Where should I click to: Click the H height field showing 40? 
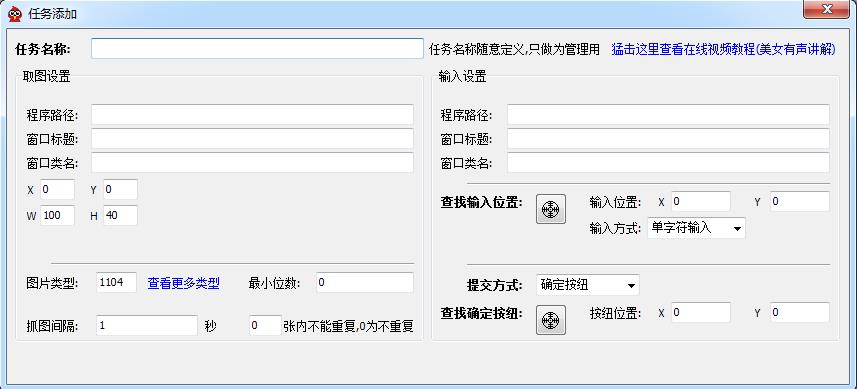120,215
